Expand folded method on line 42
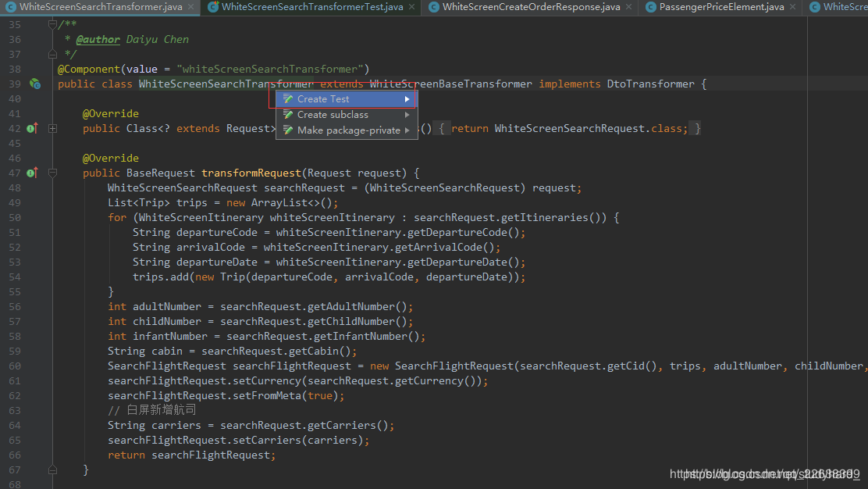This screenshot has width=868, height=489. (x=52, y=128)
